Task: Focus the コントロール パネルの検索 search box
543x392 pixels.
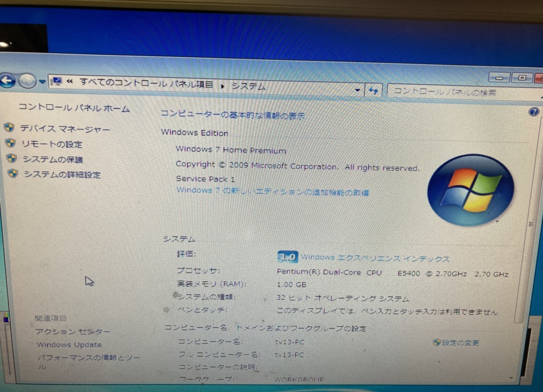Action: point(465,92)
